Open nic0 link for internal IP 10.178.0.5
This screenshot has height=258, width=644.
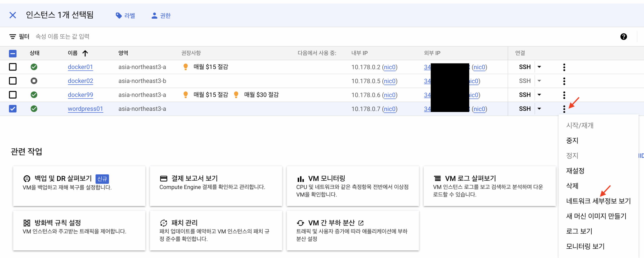pos(390,81)
